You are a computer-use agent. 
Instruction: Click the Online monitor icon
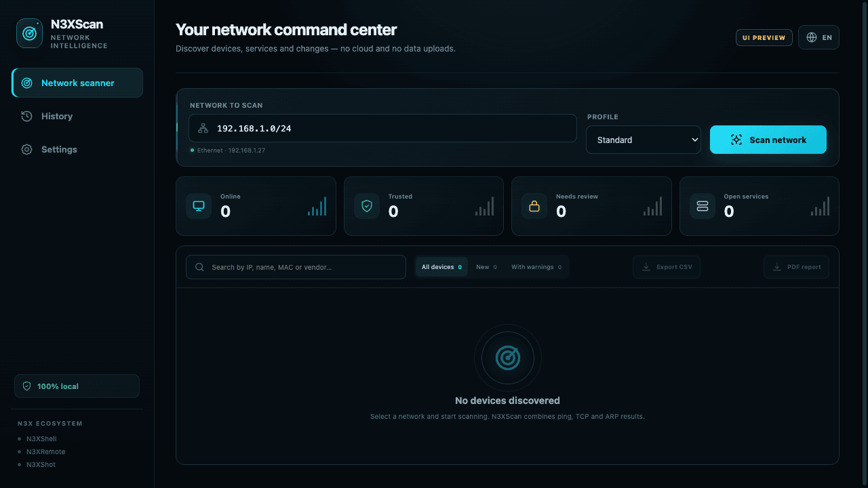coord(199,206)
